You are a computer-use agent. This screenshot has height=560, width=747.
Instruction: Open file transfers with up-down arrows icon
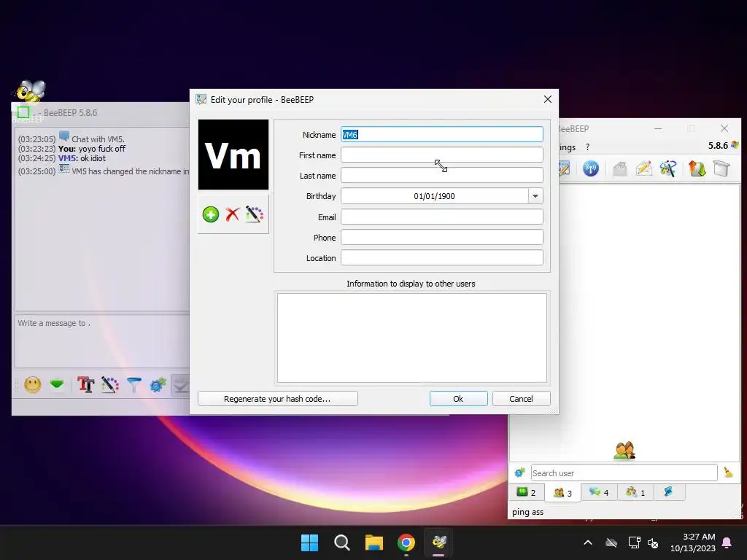[697, 168]
